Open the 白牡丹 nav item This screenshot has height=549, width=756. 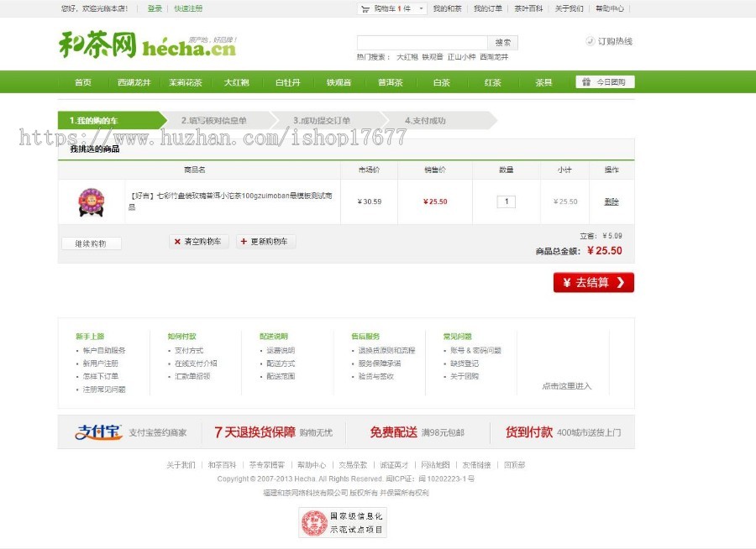coord(288,82)
